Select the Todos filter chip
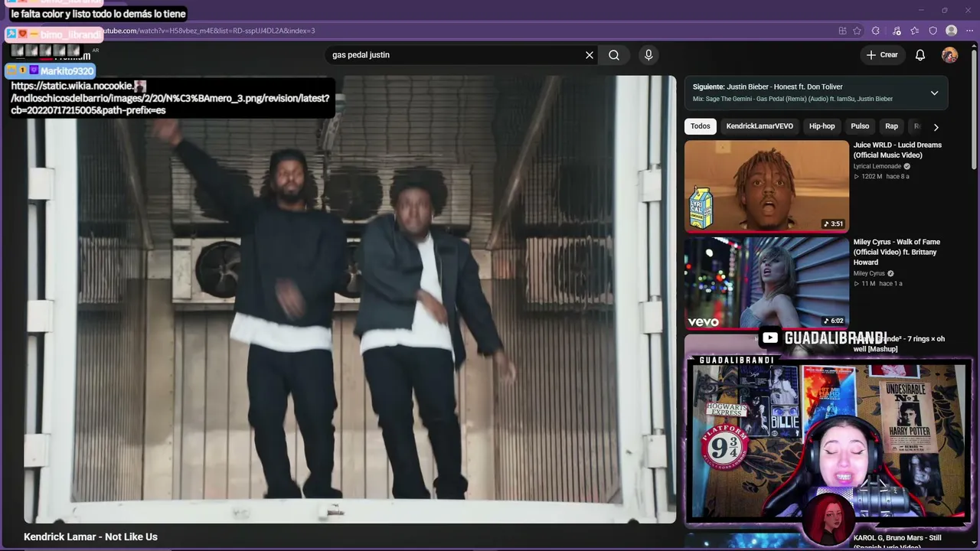 coord(701,126)
